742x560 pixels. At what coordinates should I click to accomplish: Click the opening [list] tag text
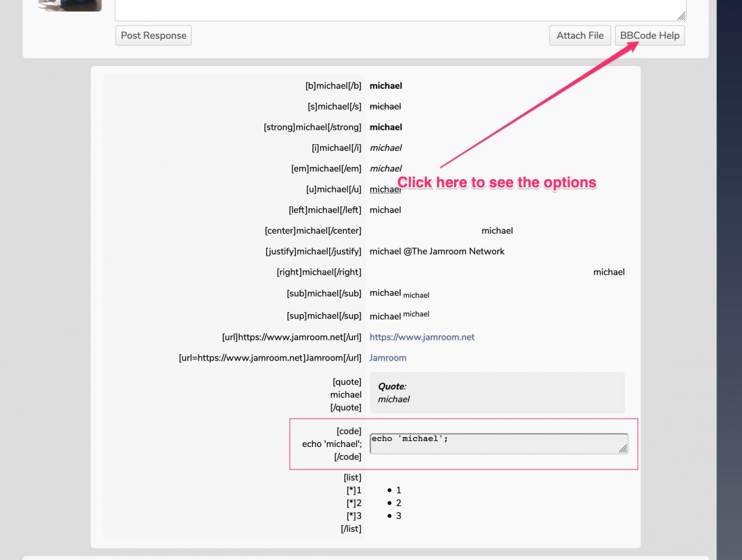(x=352, y=478)
